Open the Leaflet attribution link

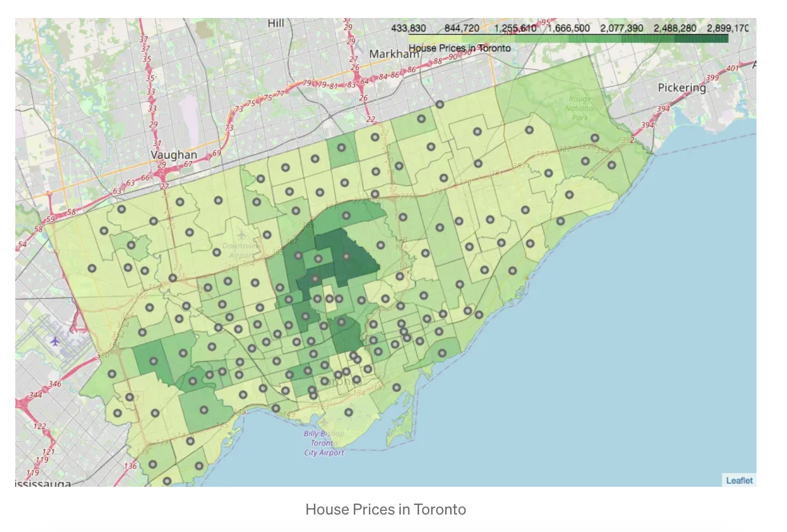tap(739, 480)
